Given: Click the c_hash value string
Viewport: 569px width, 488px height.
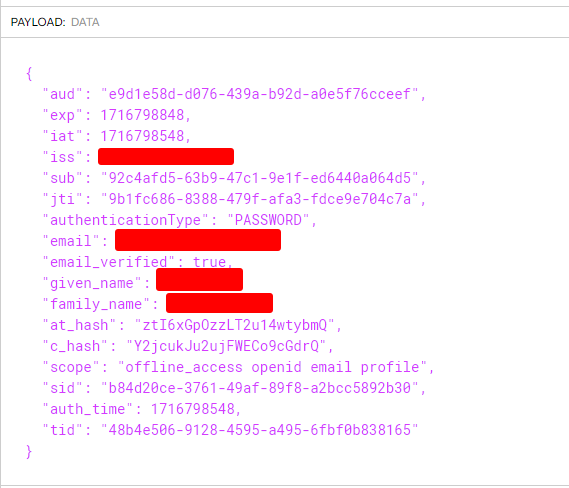Looking at the screenshot, I should tap(226, 346).
